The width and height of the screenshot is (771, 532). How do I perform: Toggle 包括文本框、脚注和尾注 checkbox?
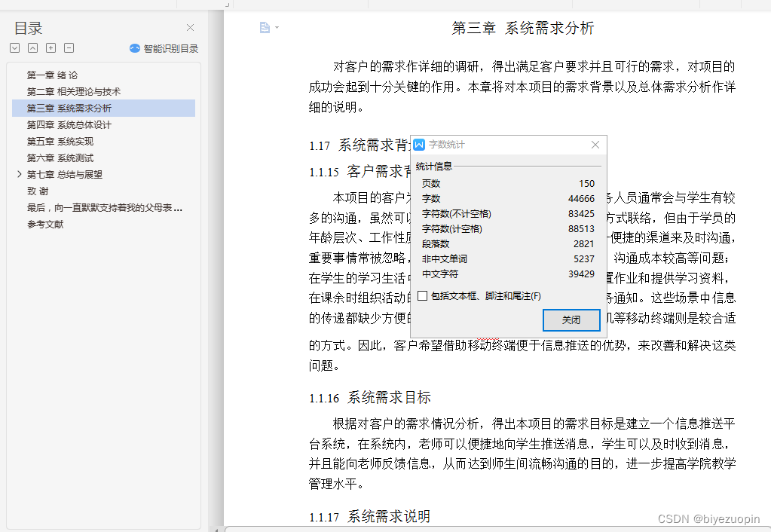click(x=422, y=295)
